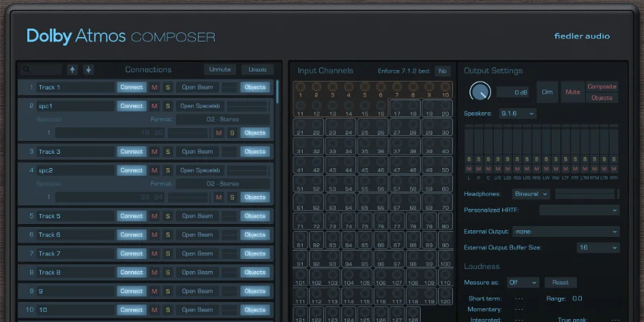Select input channel pair 45-46

pos(373,165)
